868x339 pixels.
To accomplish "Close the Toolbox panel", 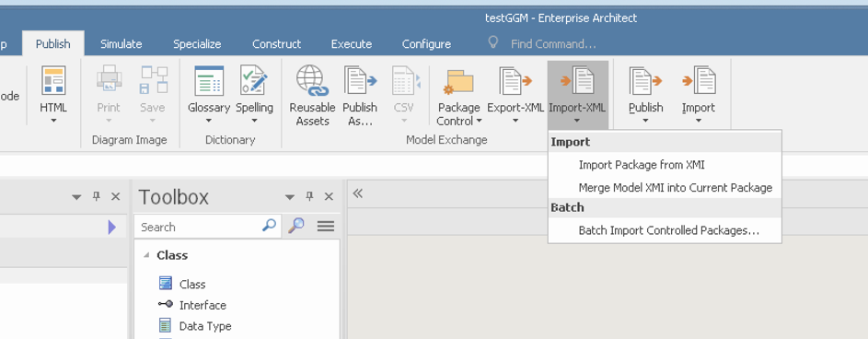I will pos(329,196).
